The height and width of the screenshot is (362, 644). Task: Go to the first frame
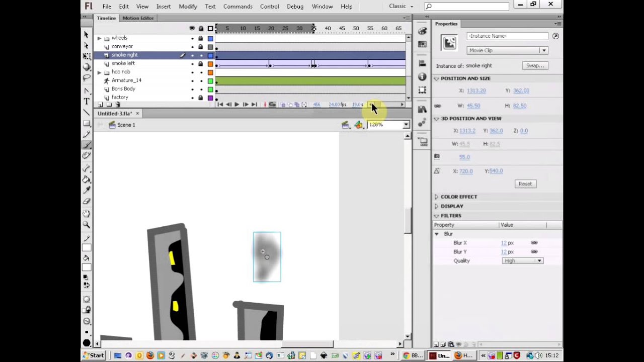tap(220, 105)
